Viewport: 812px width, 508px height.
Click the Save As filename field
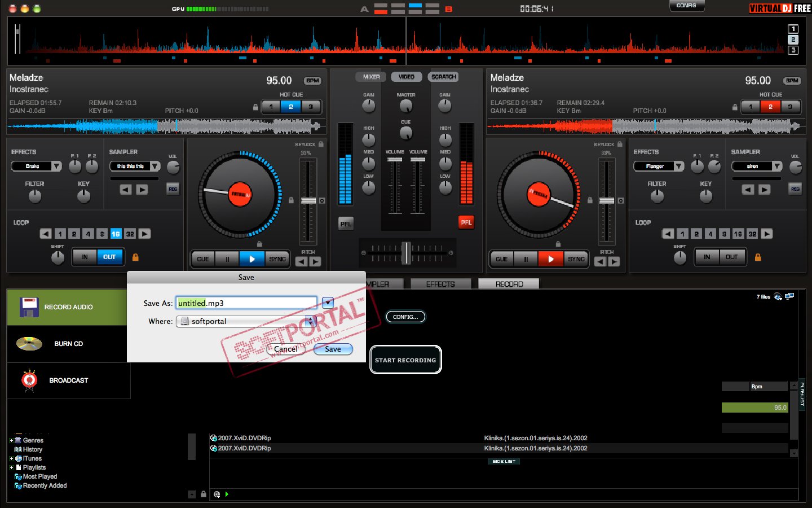coord(246,303)
